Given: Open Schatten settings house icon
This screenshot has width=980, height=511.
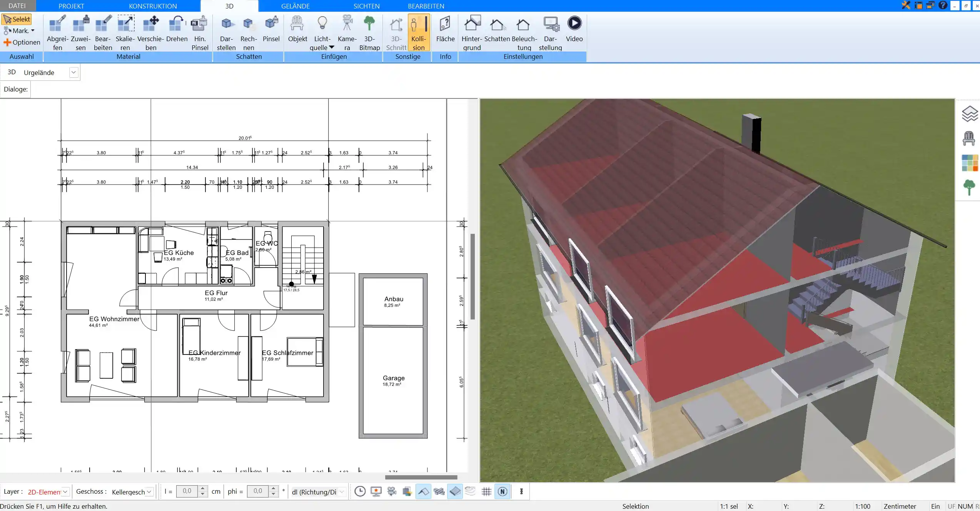Looking at the screenshot, I should [x=497, y=29].
